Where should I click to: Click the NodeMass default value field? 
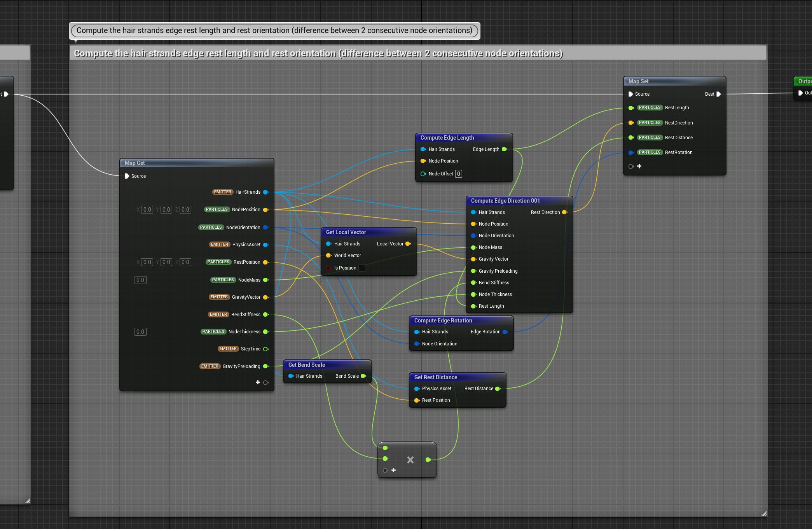(140, 280)
